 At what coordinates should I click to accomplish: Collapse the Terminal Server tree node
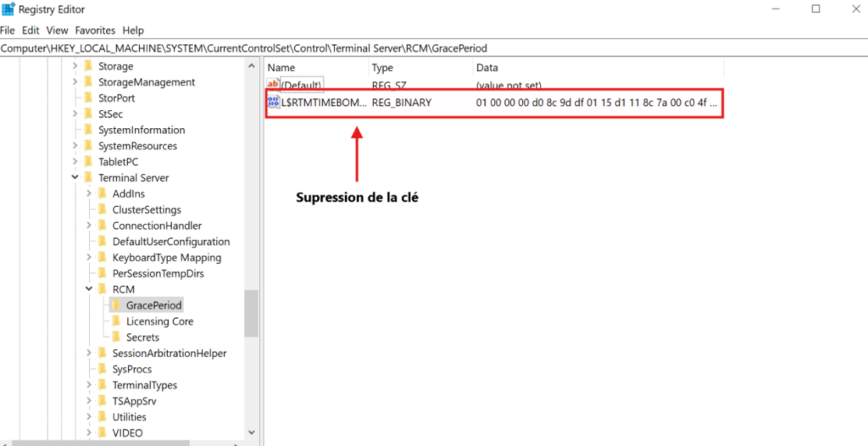[x=75, y=178]
